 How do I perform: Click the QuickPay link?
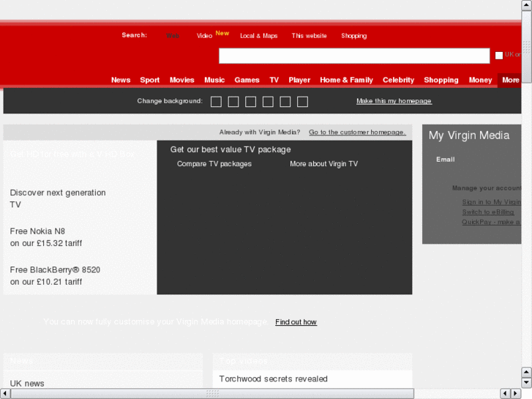pyautogui.click(x=491, y=222)
